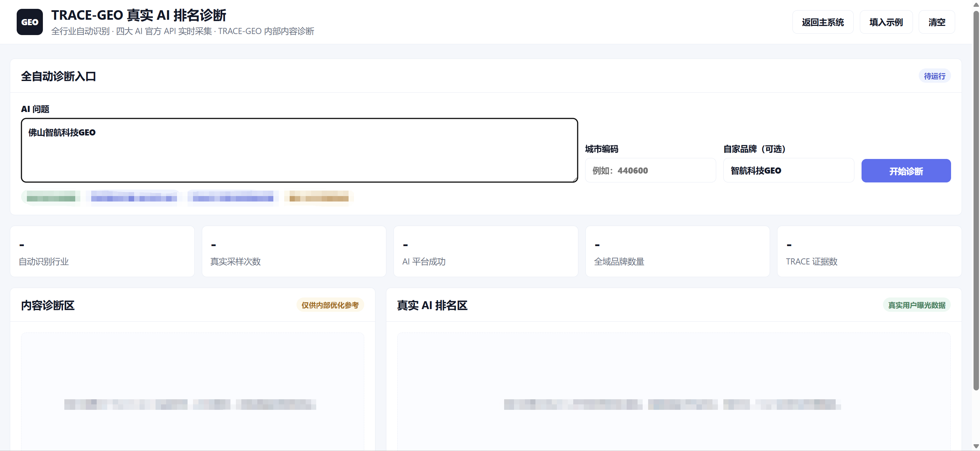
Task: Click the 城市编码 label
Action: [601, 149]
